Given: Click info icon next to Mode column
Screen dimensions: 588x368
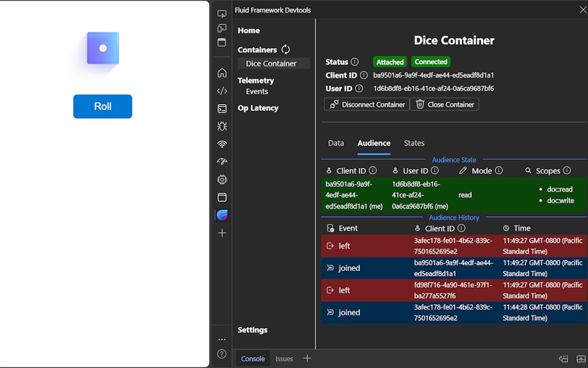Looking at the screenshot, I should (499, 171).
